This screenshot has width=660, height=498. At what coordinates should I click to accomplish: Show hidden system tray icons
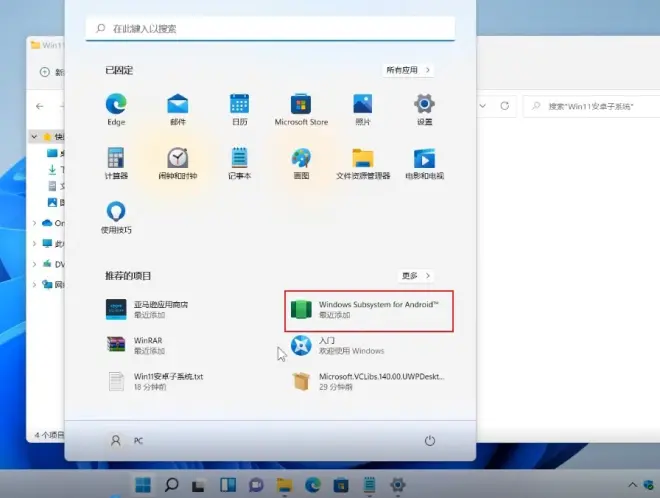[632, 485]
